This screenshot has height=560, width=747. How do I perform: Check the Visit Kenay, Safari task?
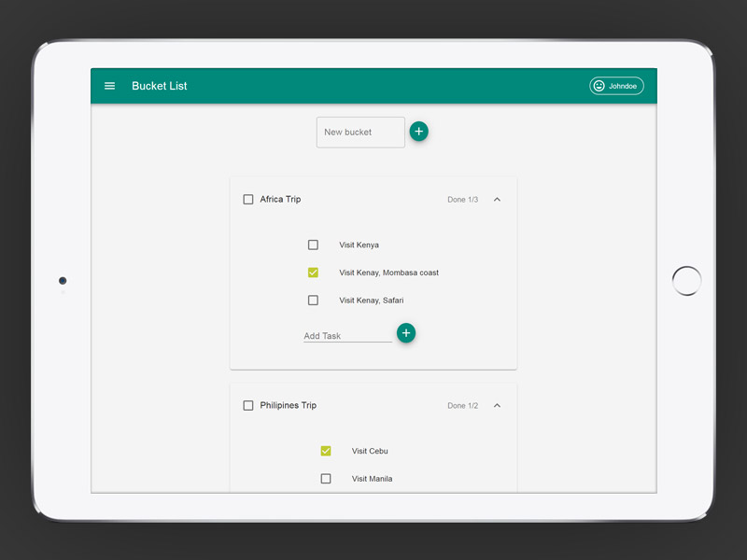click(313, 301)
